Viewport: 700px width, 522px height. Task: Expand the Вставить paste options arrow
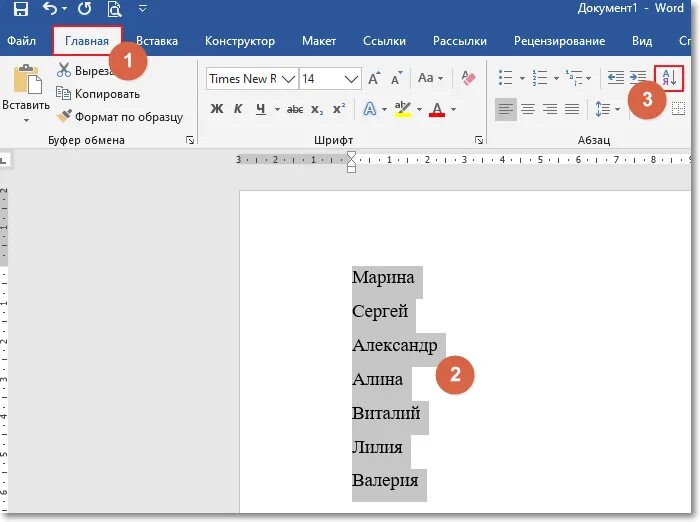[26, 120]
